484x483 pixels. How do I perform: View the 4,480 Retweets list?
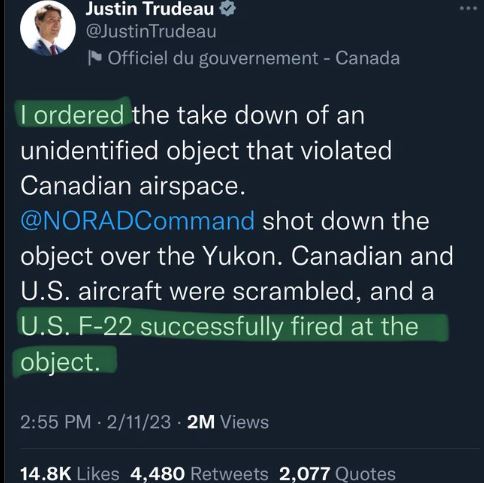199,473
